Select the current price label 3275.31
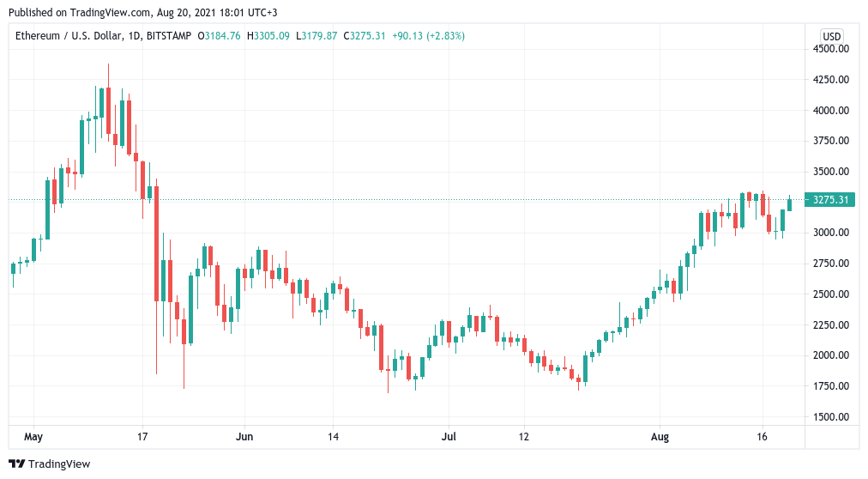The height and width of the screenshot is (479, 868). click(x=831, y=200)
